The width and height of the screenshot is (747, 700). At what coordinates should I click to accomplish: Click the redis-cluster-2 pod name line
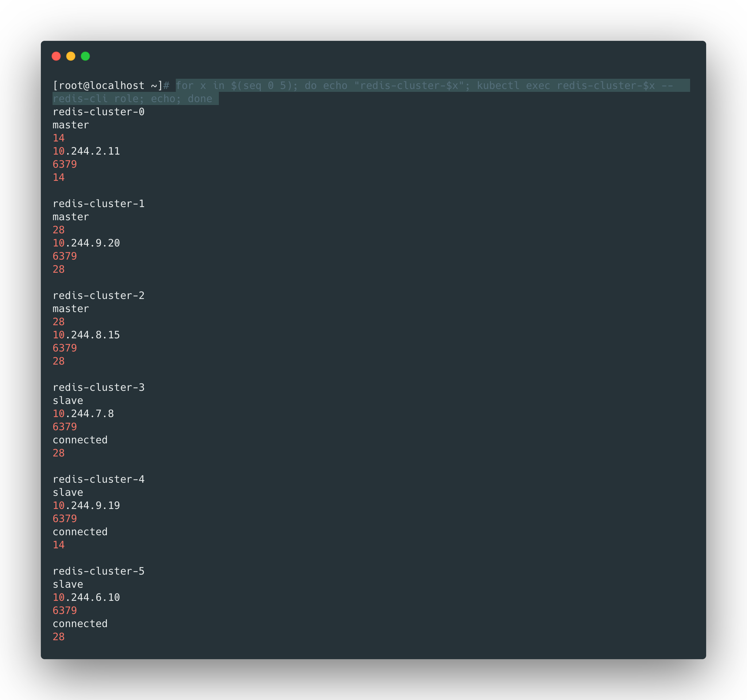98,296
